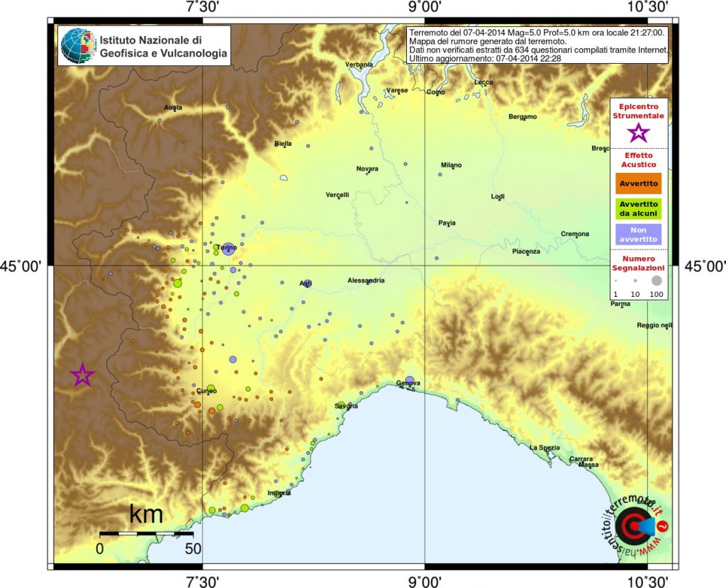Select the green Avvertito da alcuni swatch
This screenshot has width=726, height=588.
(639, 209)
